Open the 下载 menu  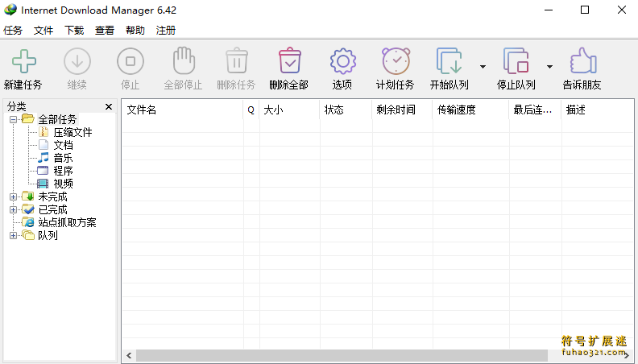tap(74, 30)
